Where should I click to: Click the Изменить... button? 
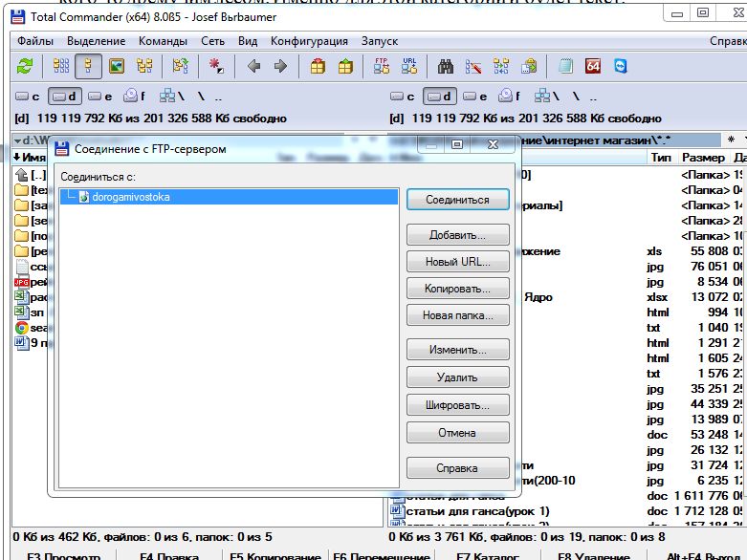(458, 350)
